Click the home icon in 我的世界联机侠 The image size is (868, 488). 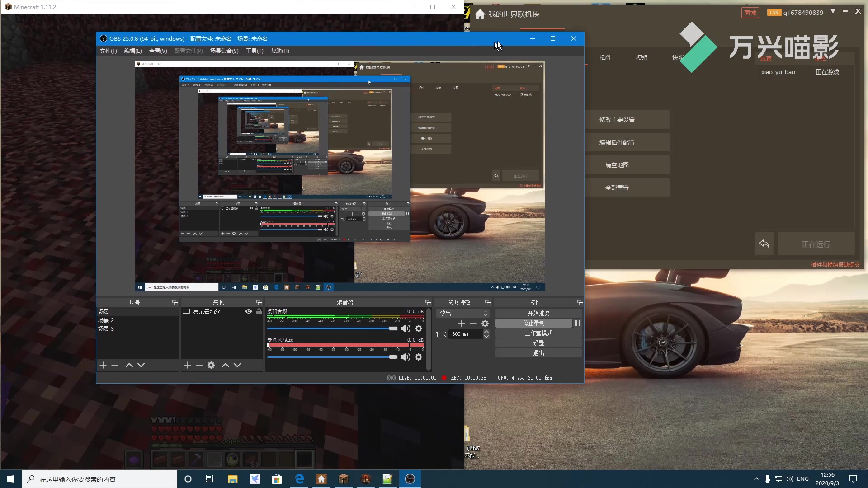(480, 14)
